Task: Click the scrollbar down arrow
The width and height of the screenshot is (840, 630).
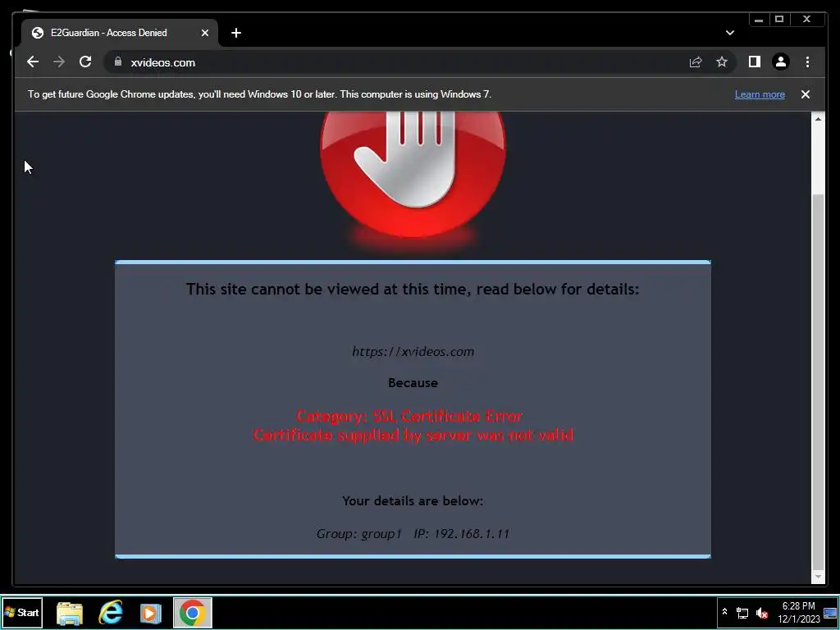Action: [x=818, y=577]
